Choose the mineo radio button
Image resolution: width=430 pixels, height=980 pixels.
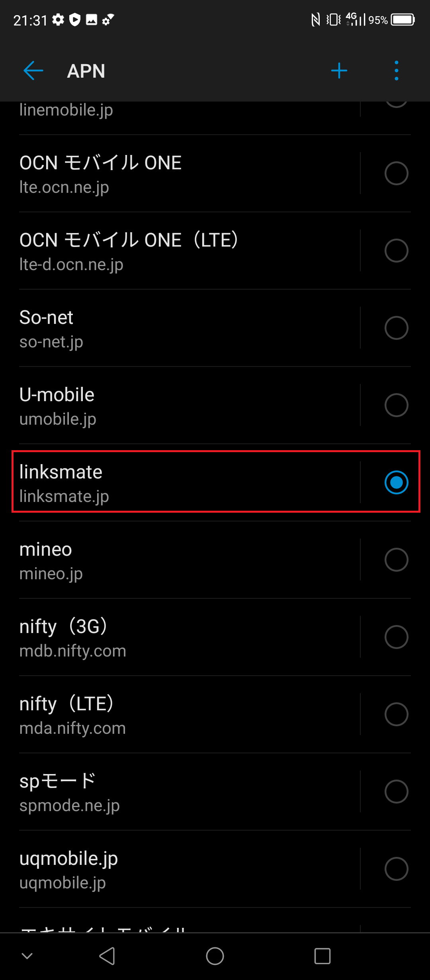(x=396, y=560)
